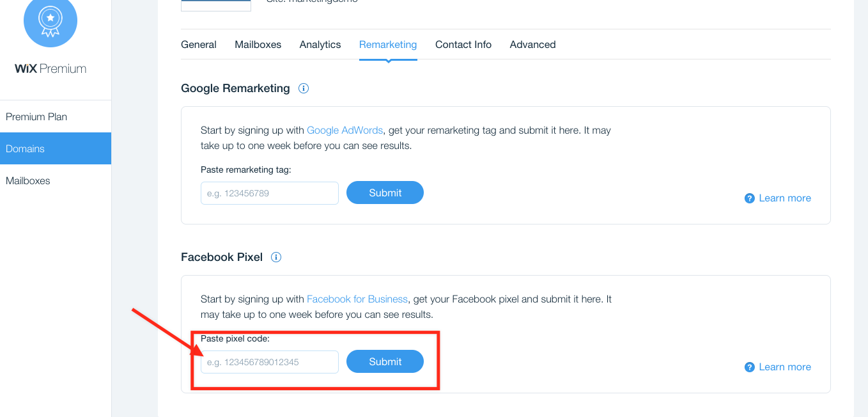Open the Google Remarketing info icon
Viewport: 868px width, 417px height.
[304, 88]
